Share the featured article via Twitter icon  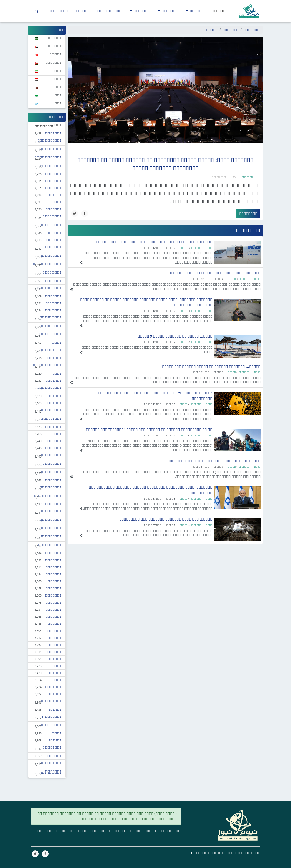(75, 213)
